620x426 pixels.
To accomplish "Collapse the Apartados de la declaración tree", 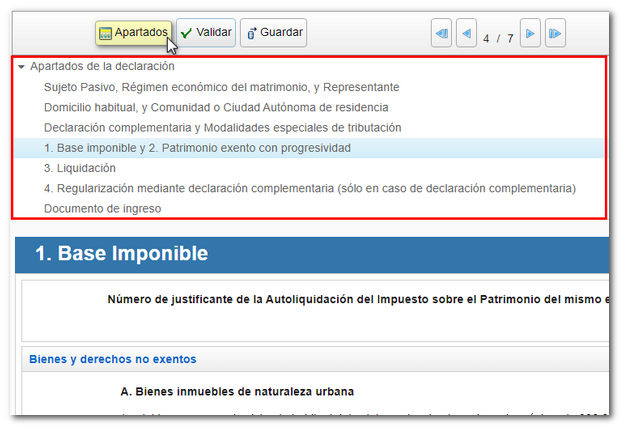I will coord(21,67).
